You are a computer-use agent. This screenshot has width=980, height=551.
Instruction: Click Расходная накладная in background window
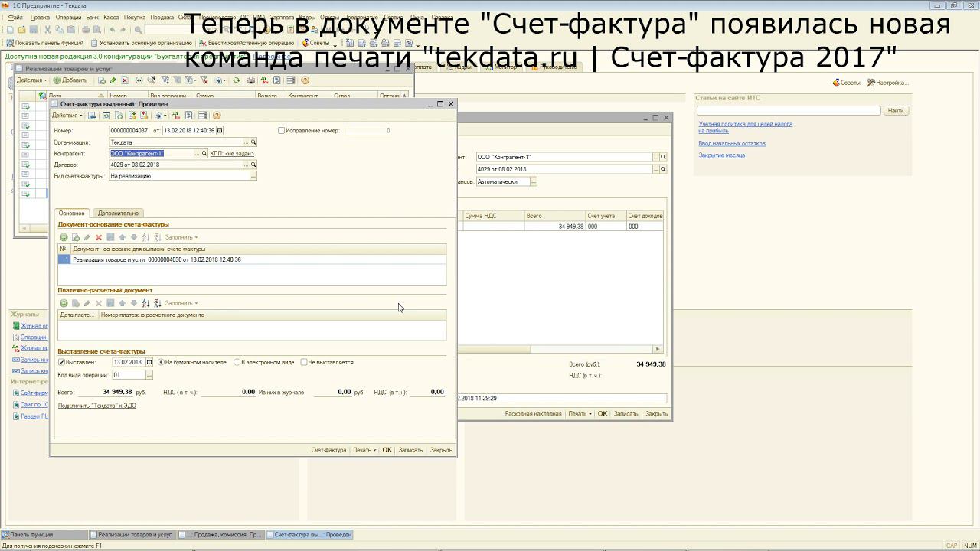(533, 414)
